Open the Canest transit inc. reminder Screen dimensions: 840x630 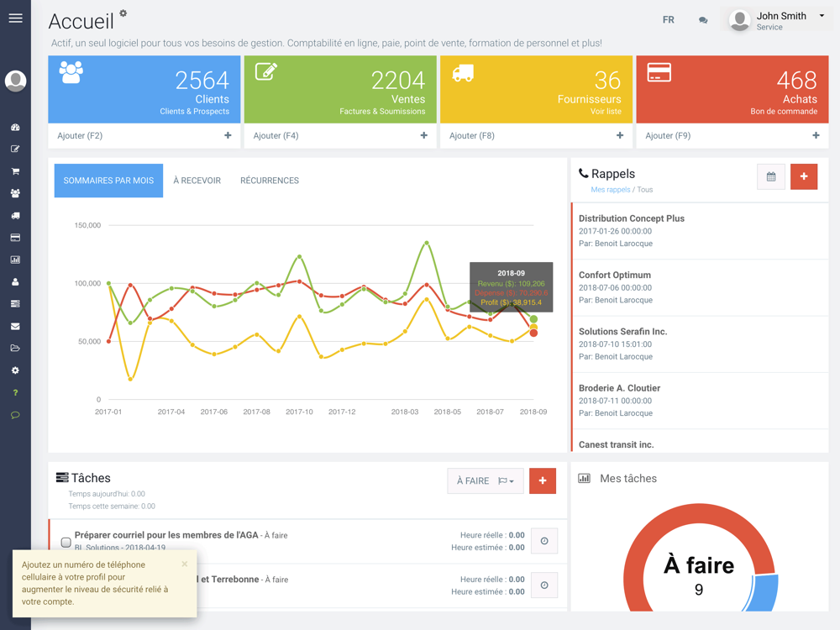coord(701,442)
